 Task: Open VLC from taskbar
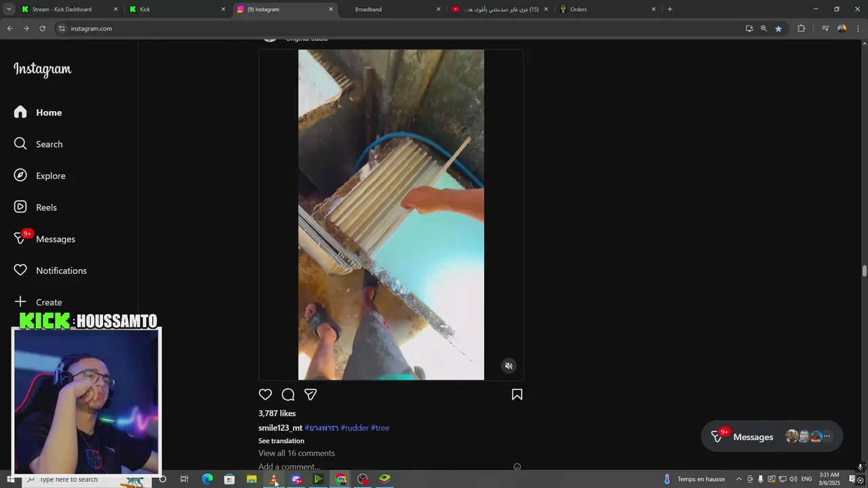274,479
